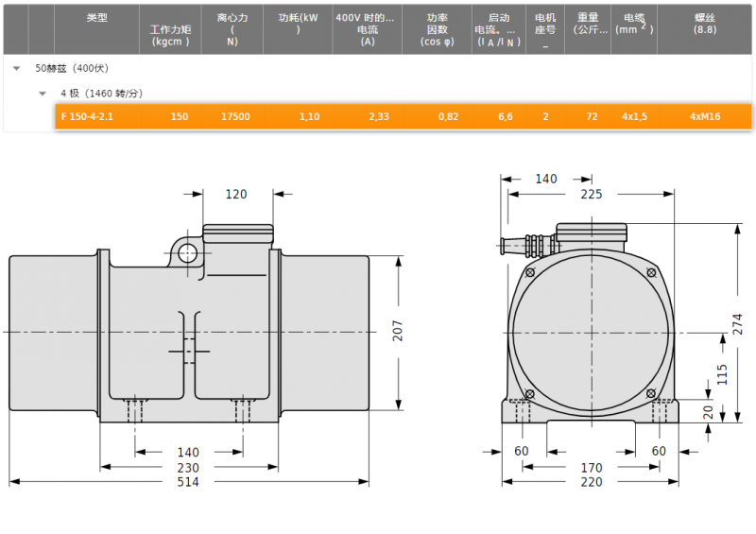Click the 514 overall length dimension

188,482
